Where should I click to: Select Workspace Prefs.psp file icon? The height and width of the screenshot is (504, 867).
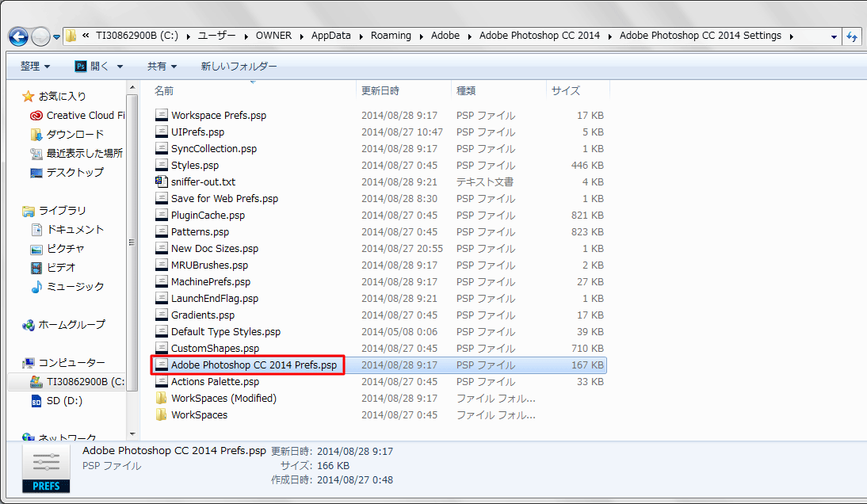click(162, 115)
